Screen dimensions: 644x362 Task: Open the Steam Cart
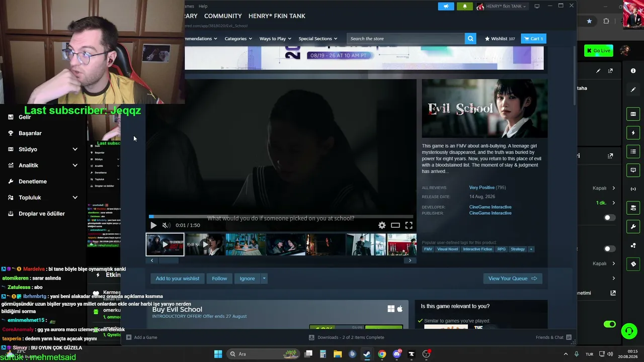point(534,39)
